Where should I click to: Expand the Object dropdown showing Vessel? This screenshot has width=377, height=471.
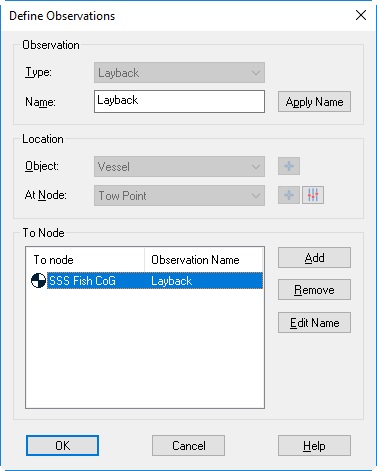[x=179, y=166]
